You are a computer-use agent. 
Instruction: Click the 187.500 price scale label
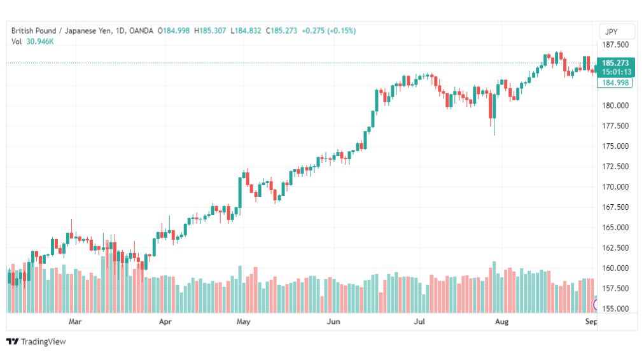[x=615, y=45]
